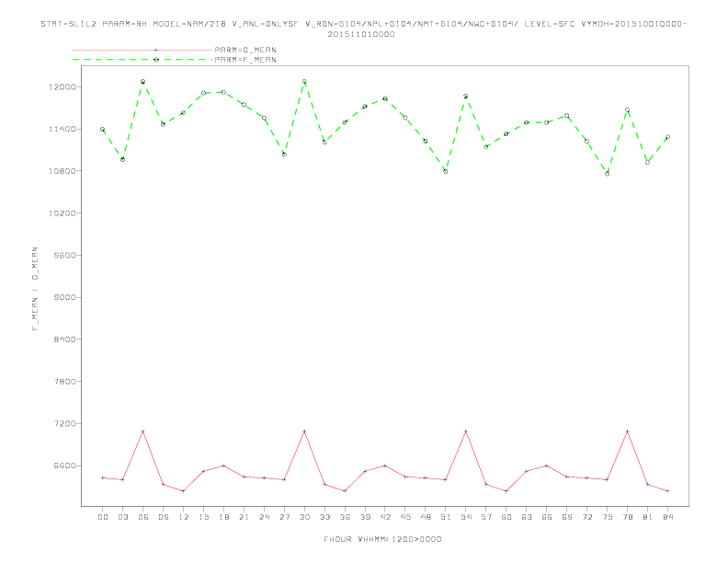Click the 30 forecast hour tick label

(x=304, y=517)
